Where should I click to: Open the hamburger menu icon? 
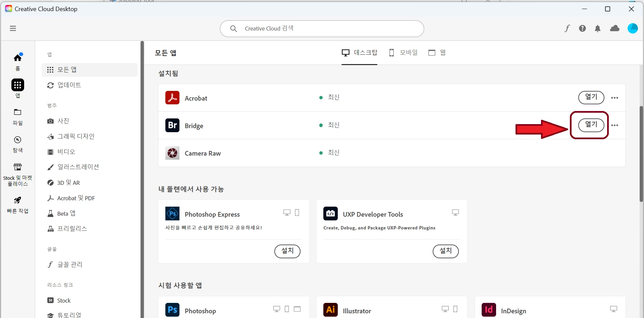13,29
